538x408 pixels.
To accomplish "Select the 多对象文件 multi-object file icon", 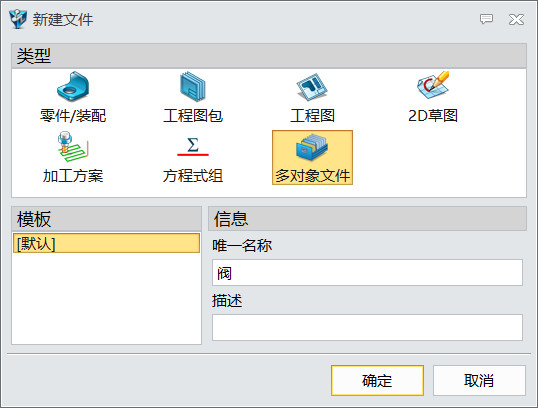I will [312, 148].
